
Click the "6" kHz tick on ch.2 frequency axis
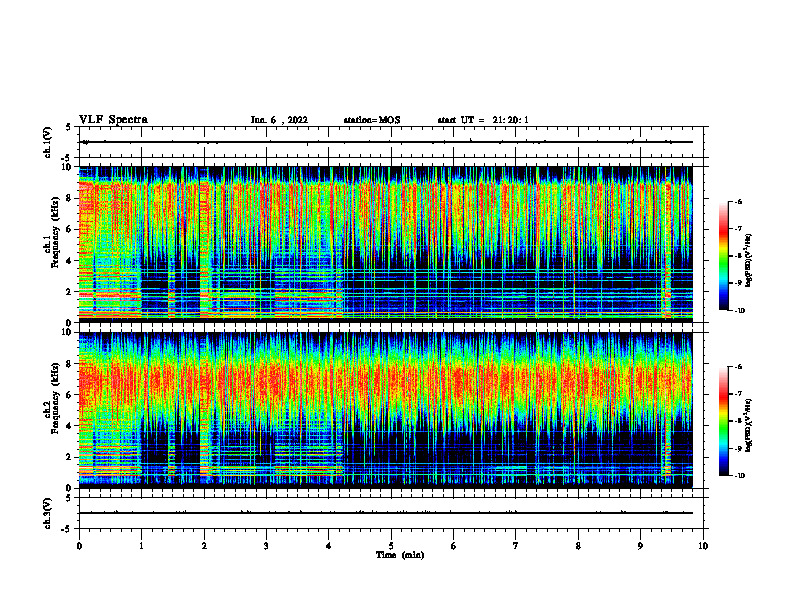pos(71,395)
